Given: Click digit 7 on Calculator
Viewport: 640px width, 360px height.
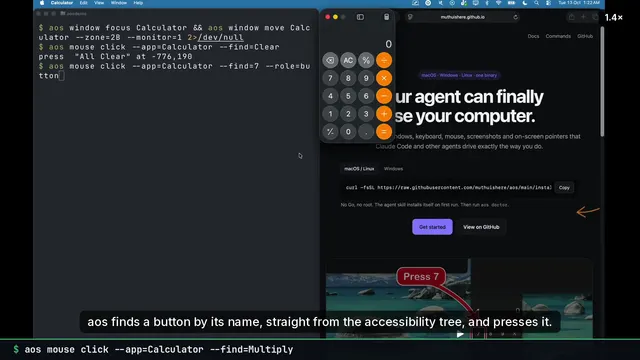Looking at the screenshot, I should [330, 78].
